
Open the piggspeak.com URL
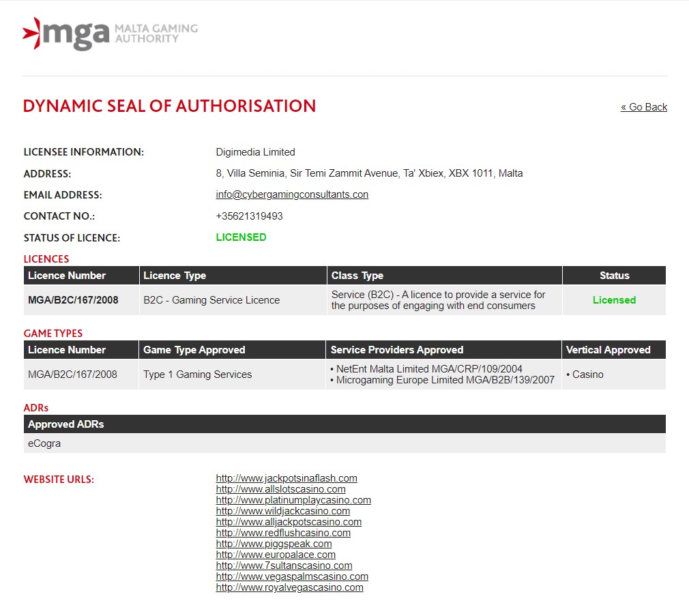coord(274,544)
